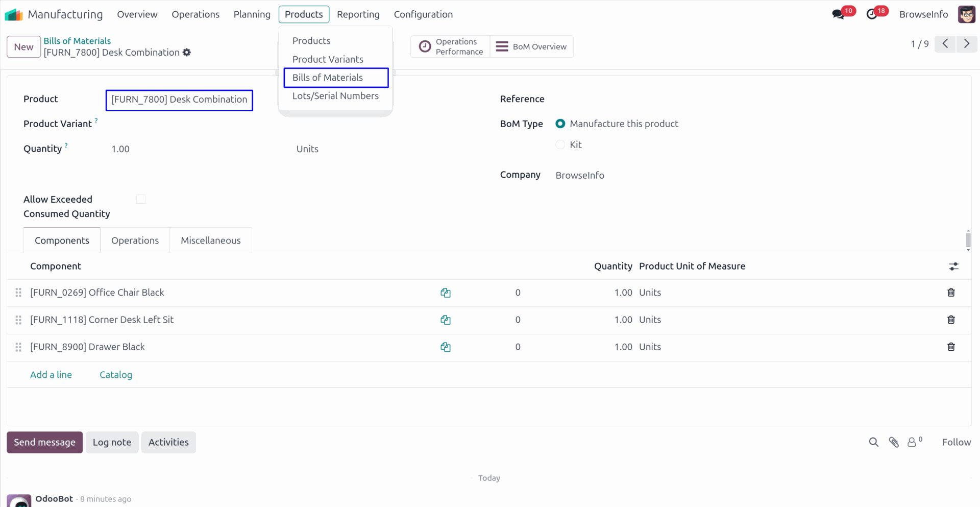This screenshot has width=980, height=507.
Task: Click the paperclip attachment icon
Action: click(x=893, y=442)
